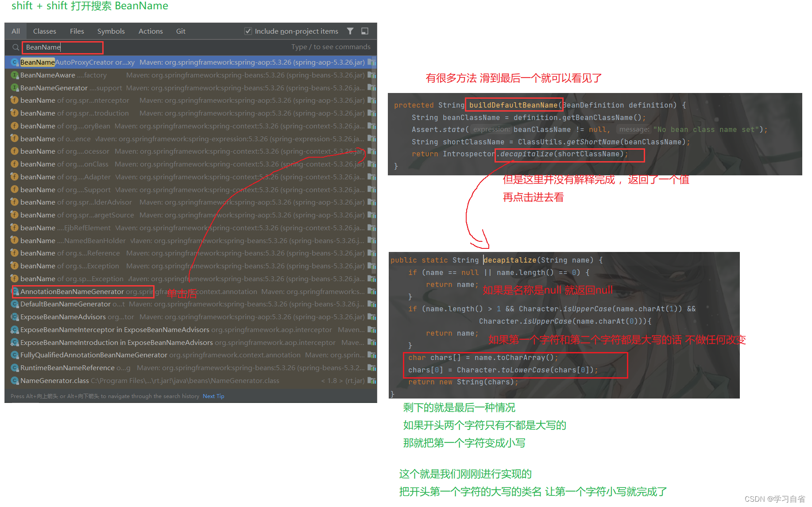Screen dimensions: 812x507
Task: Open DefaultBeanNameGenerator result
Action: [x=191, y=304]
